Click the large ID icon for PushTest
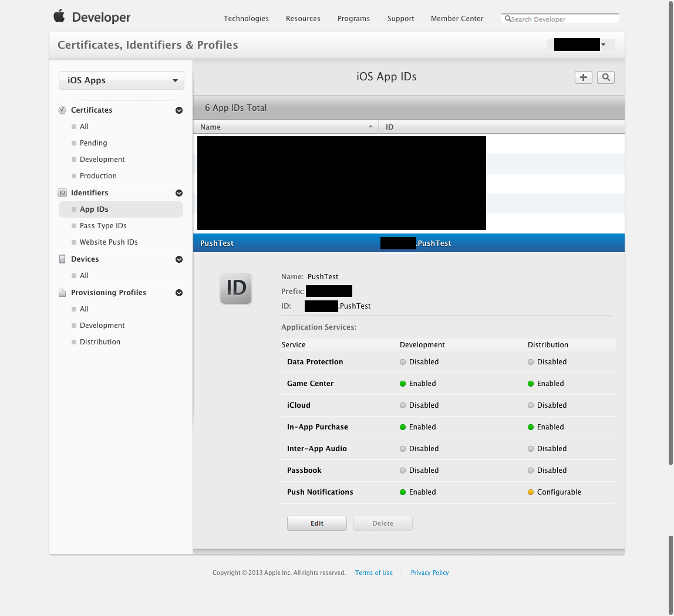 click(236, 288)
